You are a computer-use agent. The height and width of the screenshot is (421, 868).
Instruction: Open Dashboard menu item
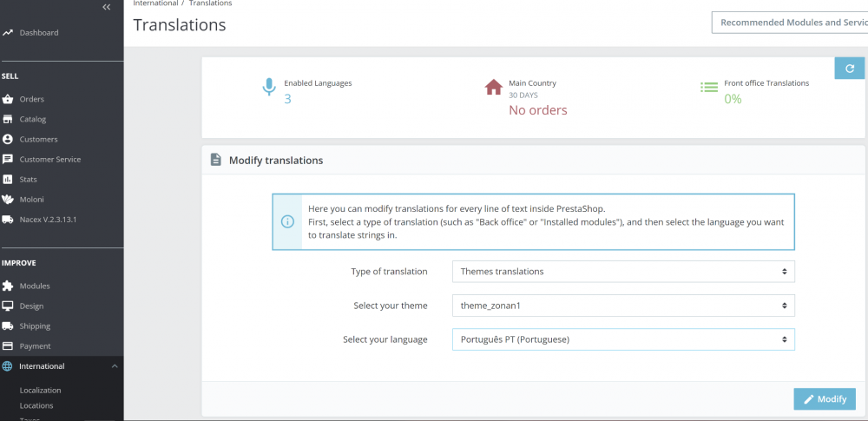39,33
